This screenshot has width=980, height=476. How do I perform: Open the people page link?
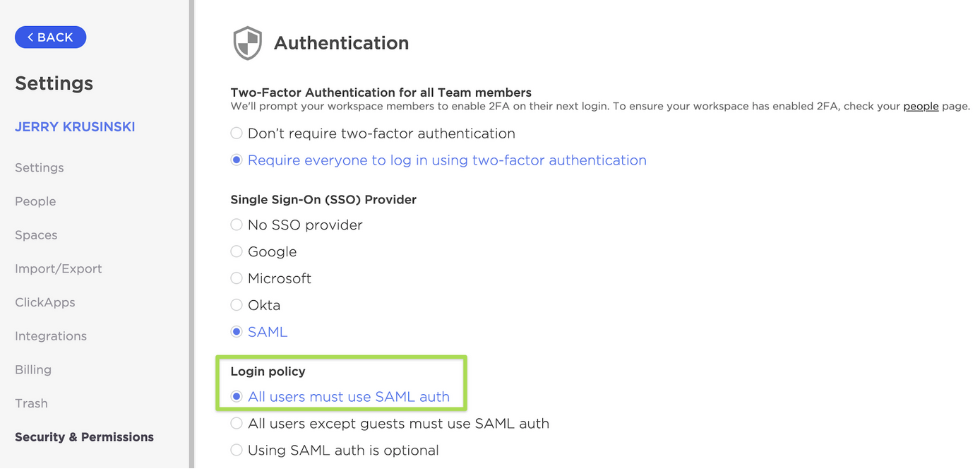click(x=921, y=107)
